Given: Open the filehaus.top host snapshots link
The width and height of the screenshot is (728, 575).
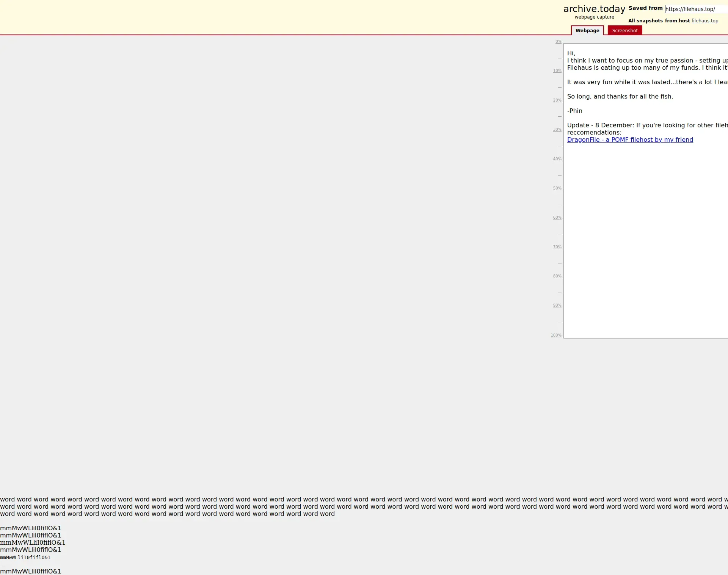Looking at the screenshot, I should 704,21.
